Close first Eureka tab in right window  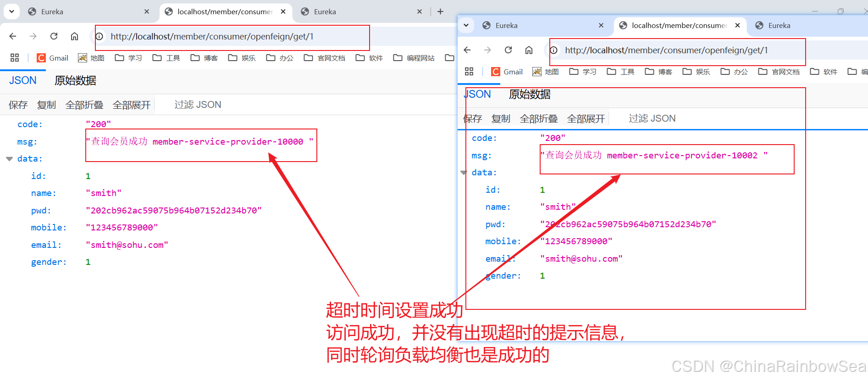pos(601,25)
